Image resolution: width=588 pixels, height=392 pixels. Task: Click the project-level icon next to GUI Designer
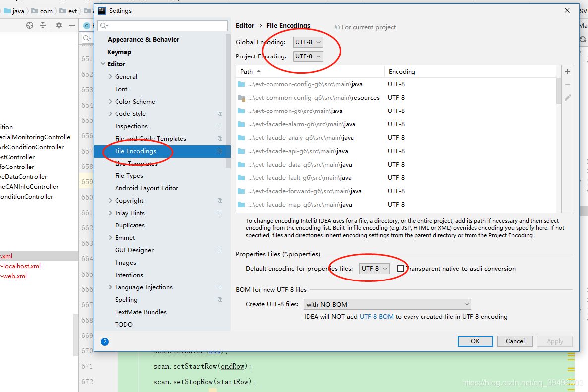coord(220,250)
